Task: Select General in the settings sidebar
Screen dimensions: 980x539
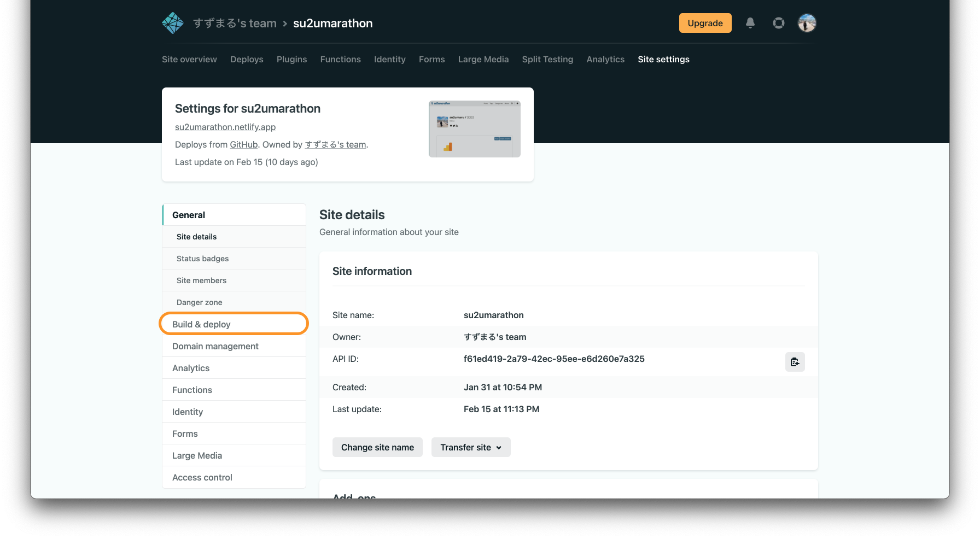Action: point(234,215)
